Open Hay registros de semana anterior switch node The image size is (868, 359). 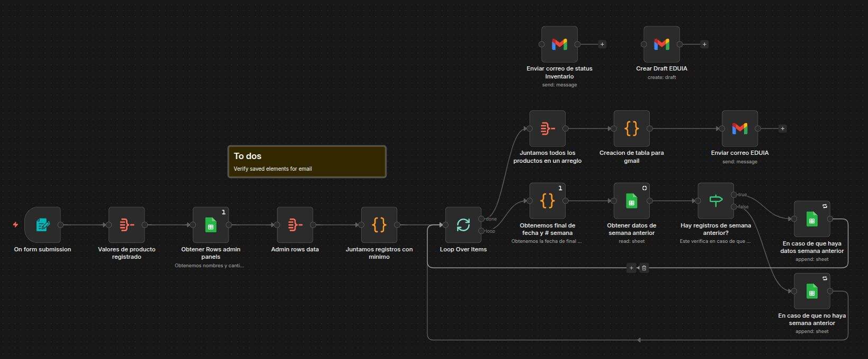(x=716, y=201)
